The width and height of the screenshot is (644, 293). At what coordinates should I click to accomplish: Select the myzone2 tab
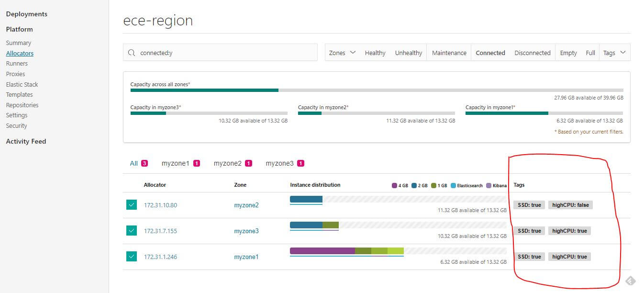coord(228,163)
